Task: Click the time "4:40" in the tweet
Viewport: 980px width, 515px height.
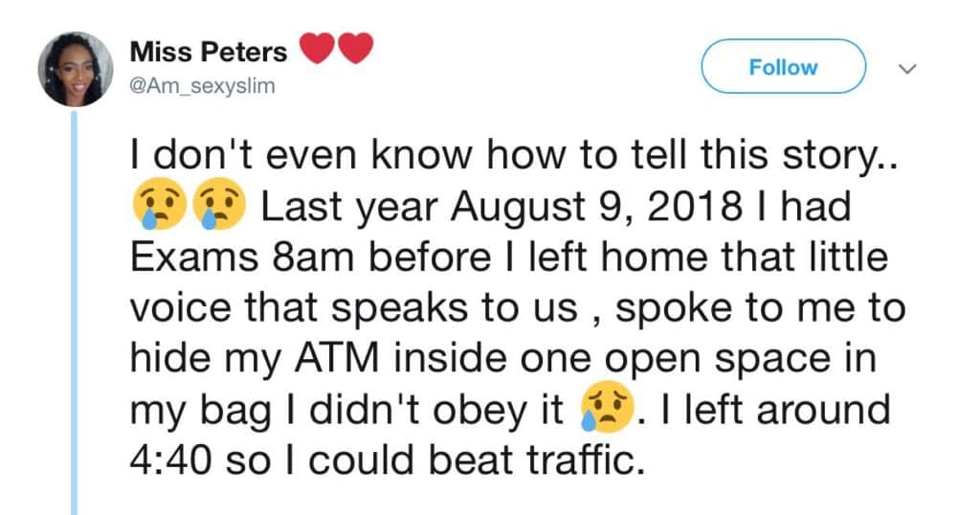Action: [169, 463]
